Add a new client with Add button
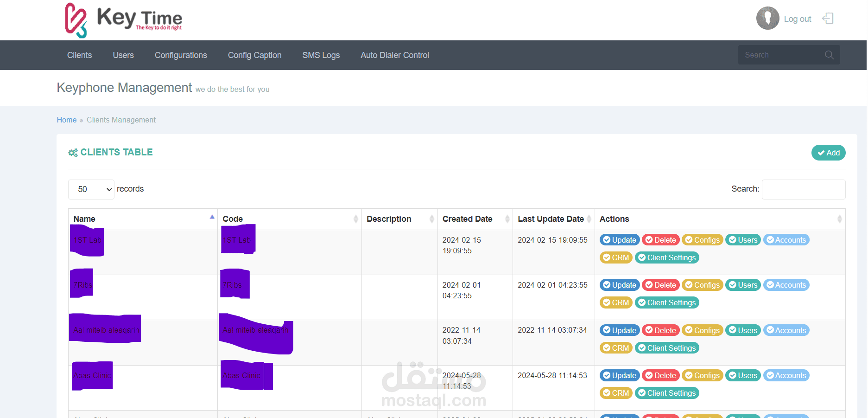Viewport: 868px width, 418px height. pyautogui.click(x=829, y=153)
